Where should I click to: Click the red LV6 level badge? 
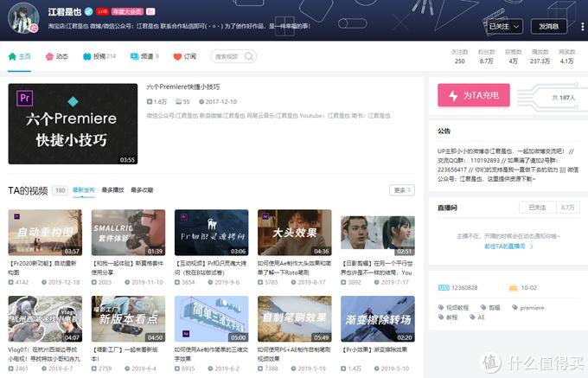[102, 11]
